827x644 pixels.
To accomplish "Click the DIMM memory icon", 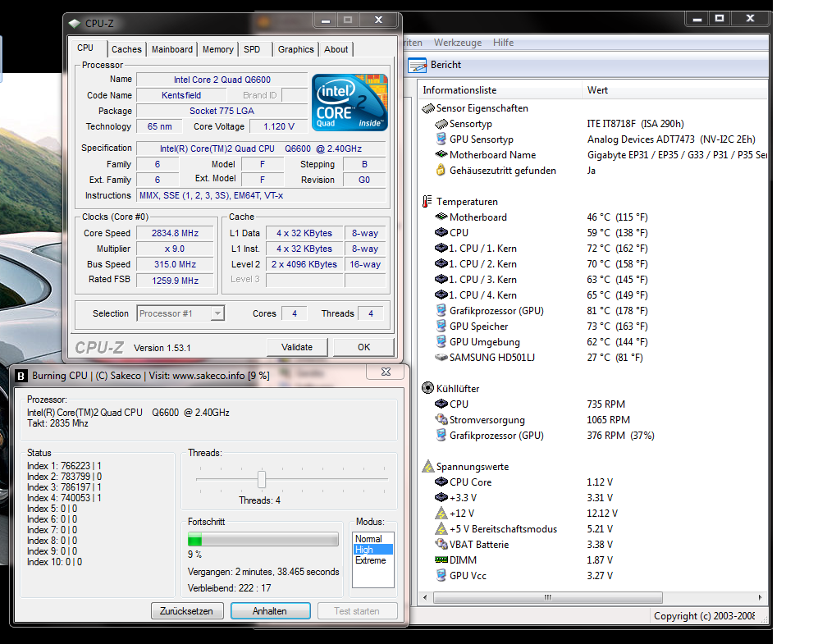I will click(441, 560).
